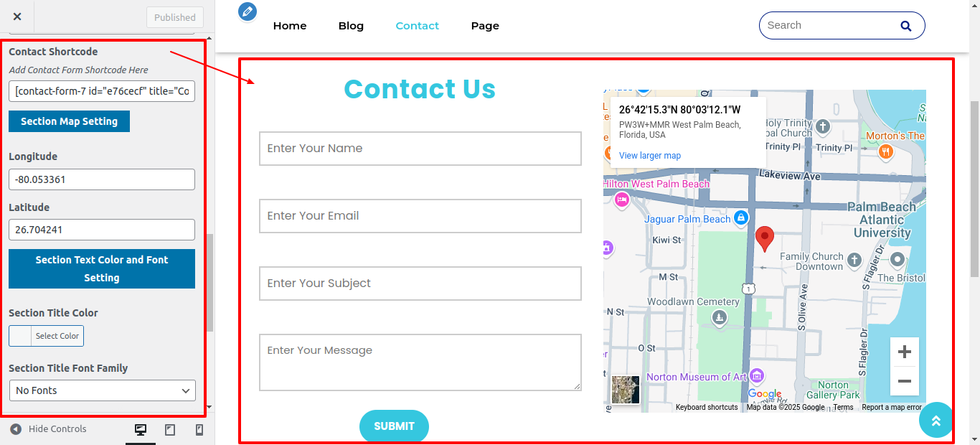Switch to mobile preview device icon
Image resolution: width=980 pixels, height=445 pixels.
(199, 430)
